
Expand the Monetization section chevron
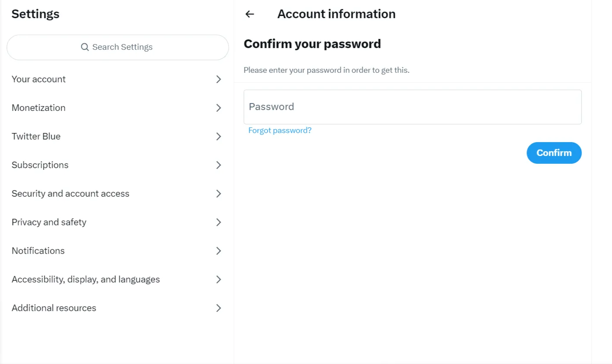[x=218, y=107]
